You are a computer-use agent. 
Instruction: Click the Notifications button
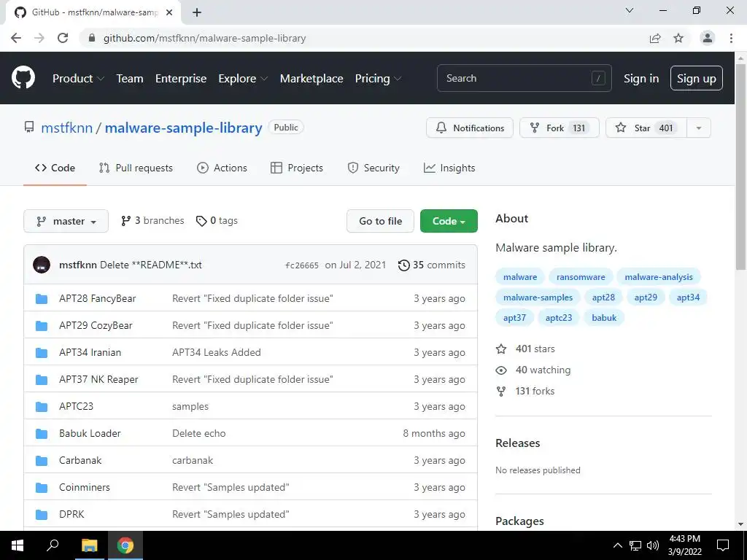pos(470,128)
